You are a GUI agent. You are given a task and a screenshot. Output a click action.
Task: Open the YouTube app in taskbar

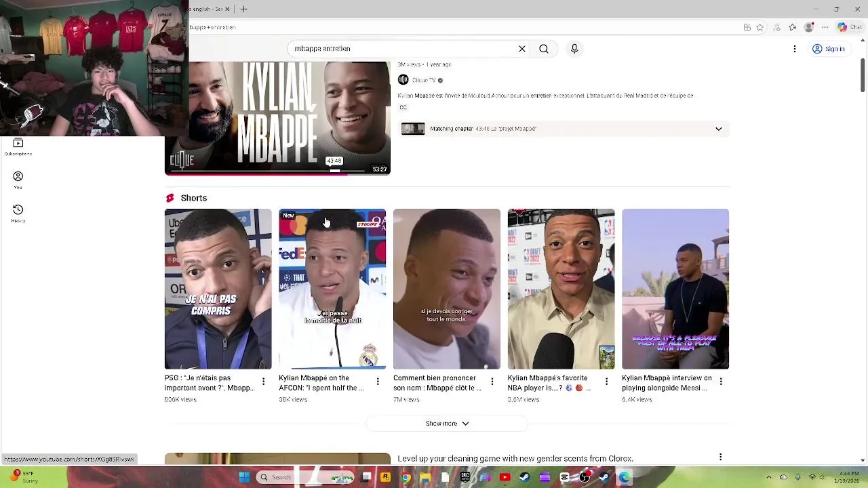505,477
